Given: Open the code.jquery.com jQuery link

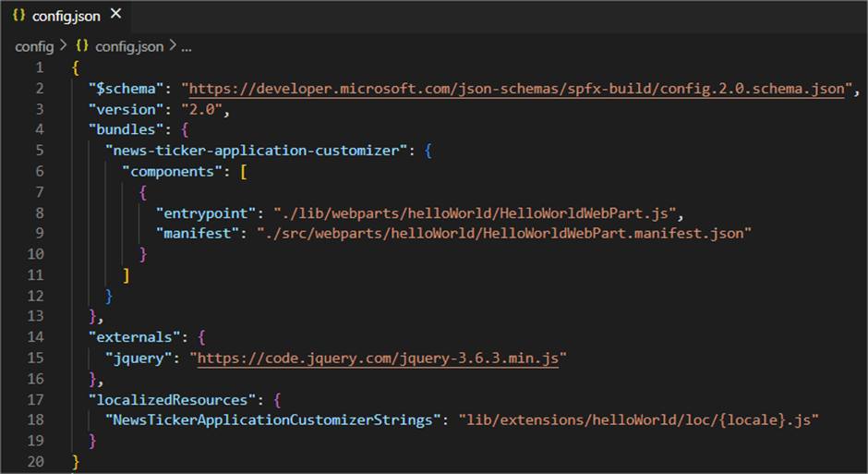Looking at the screenshot, I should coord(377,357).
